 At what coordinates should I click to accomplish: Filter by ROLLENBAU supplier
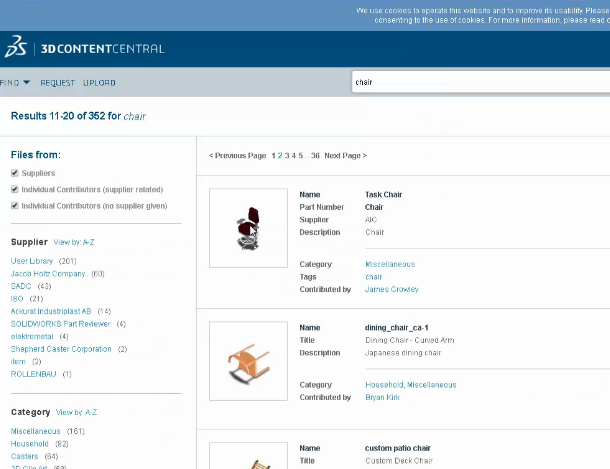tap(33, 374)
